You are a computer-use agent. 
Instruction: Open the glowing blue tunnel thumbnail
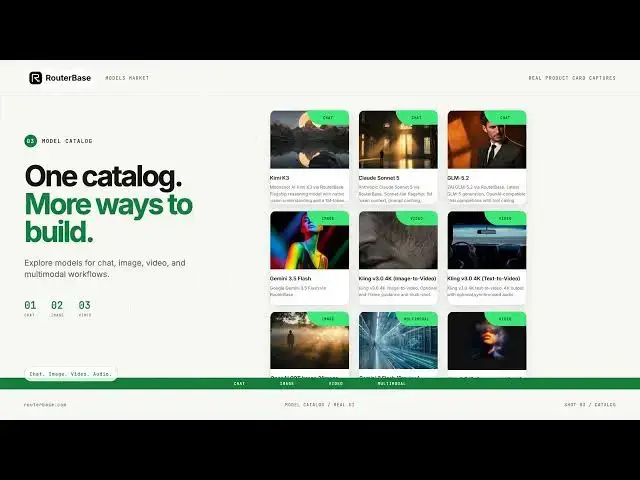point(398,340)
